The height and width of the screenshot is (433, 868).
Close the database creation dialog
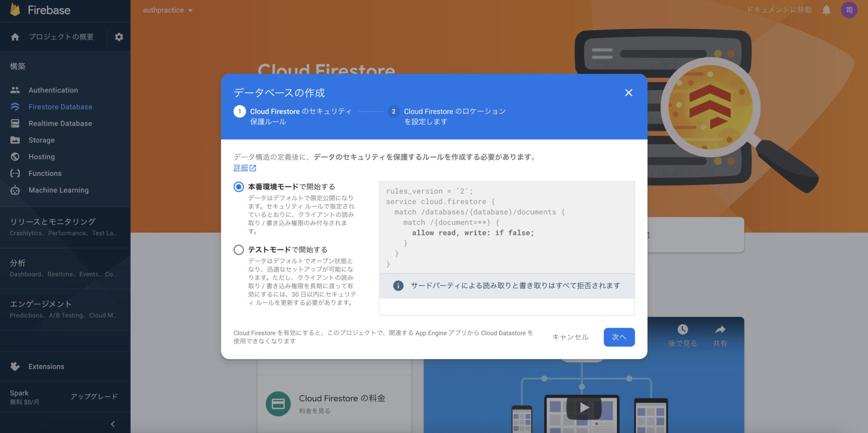point(628,93)
